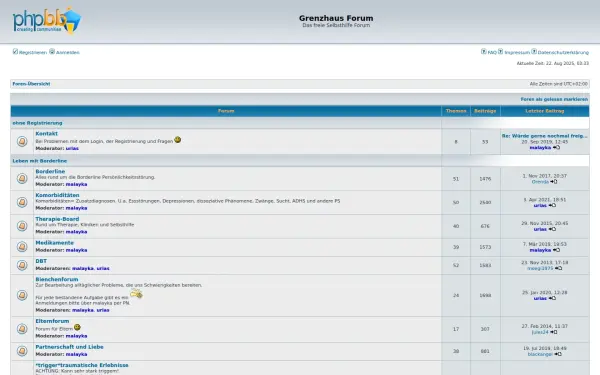Click the Letzter Beitrag column header

pos(545,111)
